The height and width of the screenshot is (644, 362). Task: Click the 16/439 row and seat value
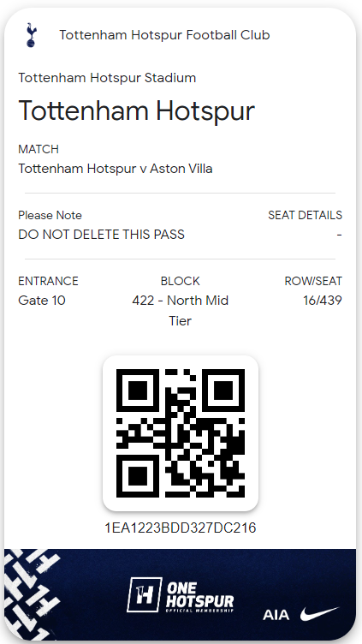coord(322,301)
